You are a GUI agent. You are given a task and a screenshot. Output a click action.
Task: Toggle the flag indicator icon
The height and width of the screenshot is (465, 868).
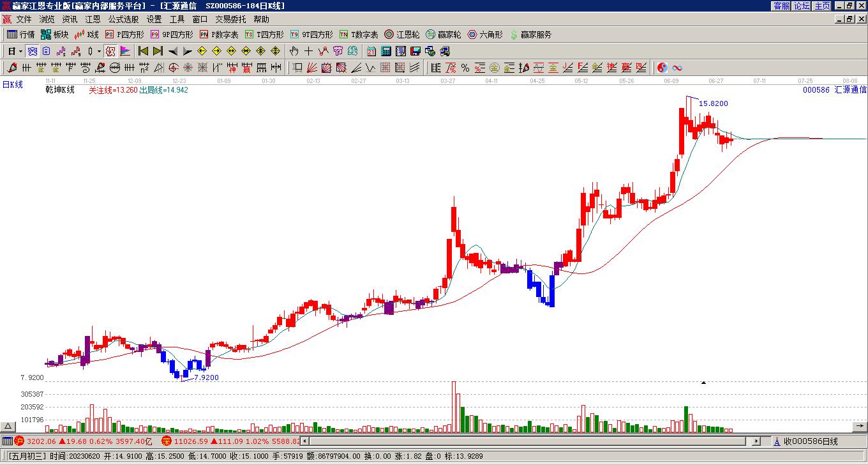pyautogui.click(x=125, y=51)
